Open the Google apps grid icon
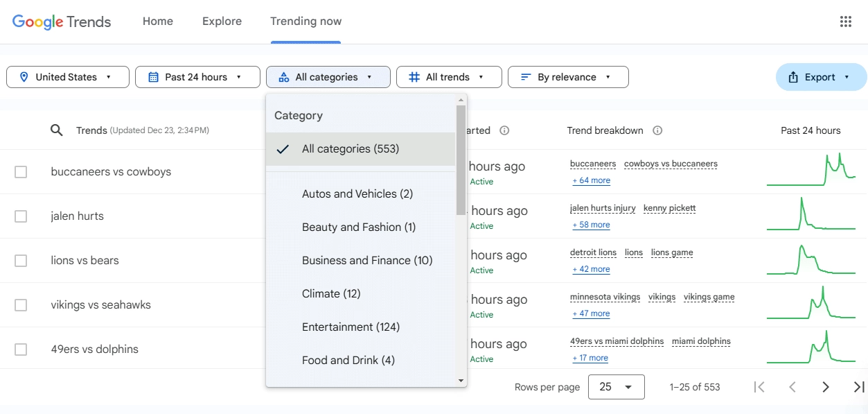The image size is (868, 414). [x=845, y=21]
